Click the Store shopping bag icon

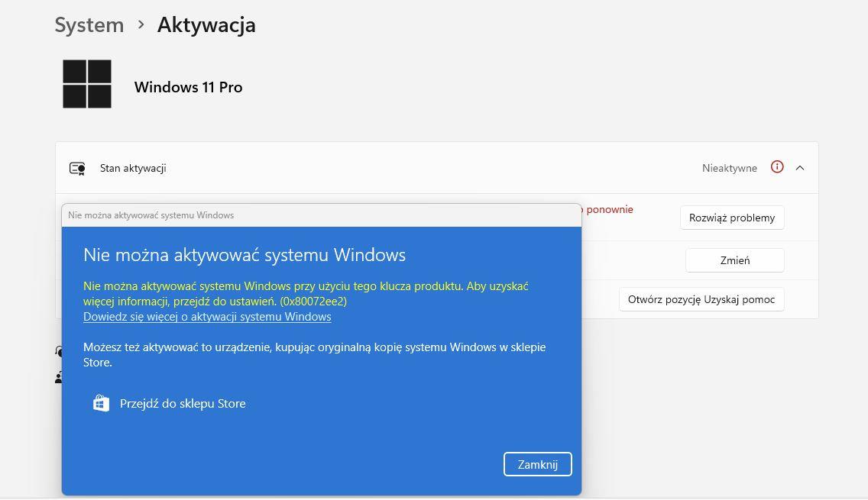tap(101, 403)
